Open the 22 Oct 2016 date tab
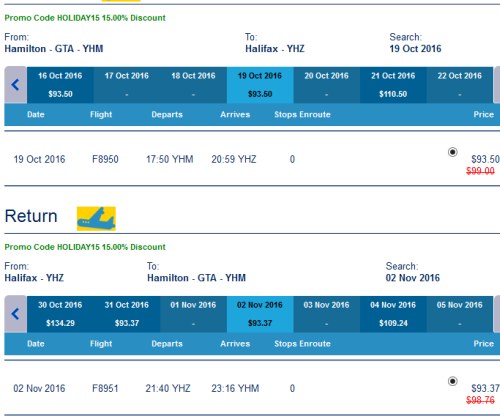This screenshot has width=500, height=416. tap(460, 85)
